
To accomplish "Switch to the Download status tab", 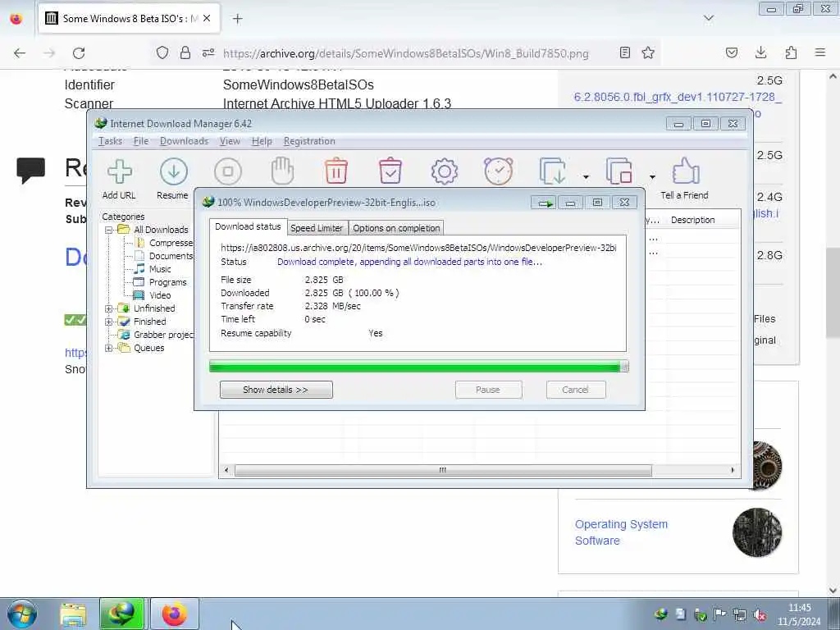I will pos(248,226).
